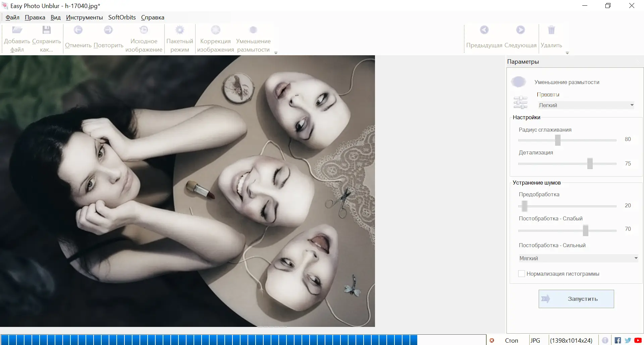Go to Следующая image
This screenshot has width=644, height=345.
click(520, 30)
